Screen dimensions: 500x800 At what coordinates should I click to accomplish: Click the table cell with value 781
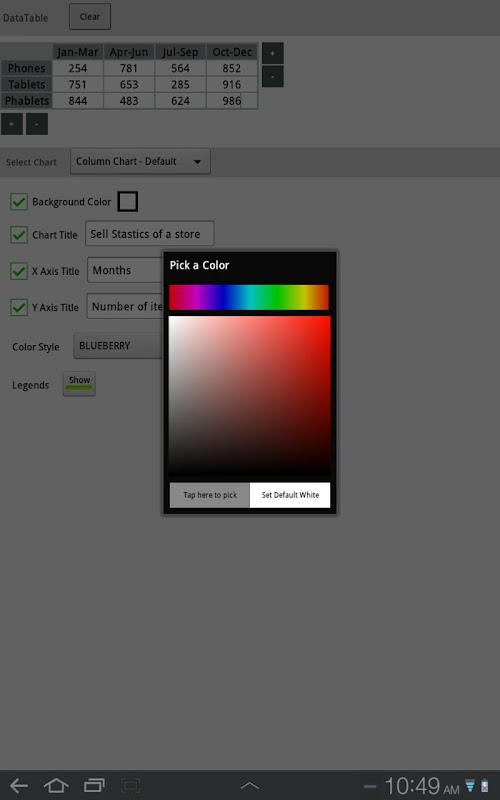[x=129, y=68]
